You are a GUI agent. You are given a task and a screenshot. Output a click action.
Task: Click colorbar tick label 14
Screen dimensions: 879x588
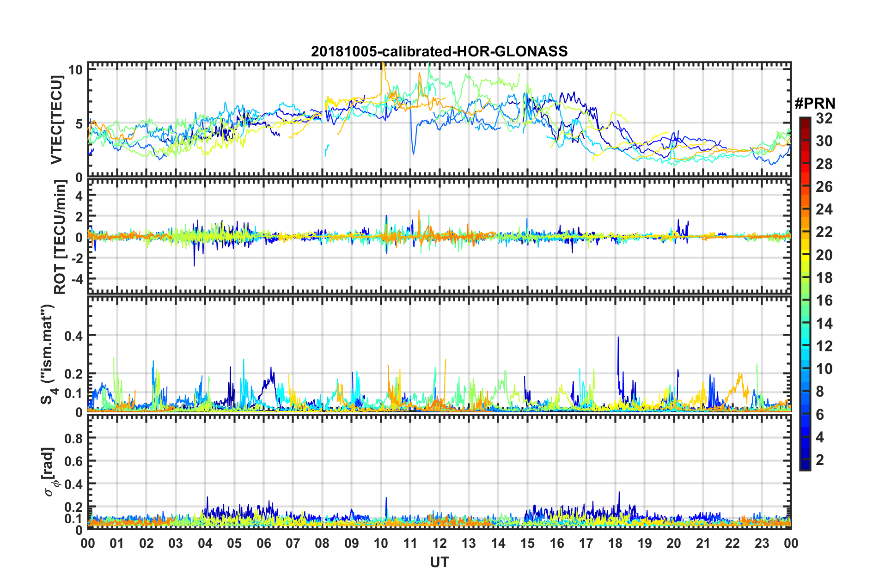(824, 323)
